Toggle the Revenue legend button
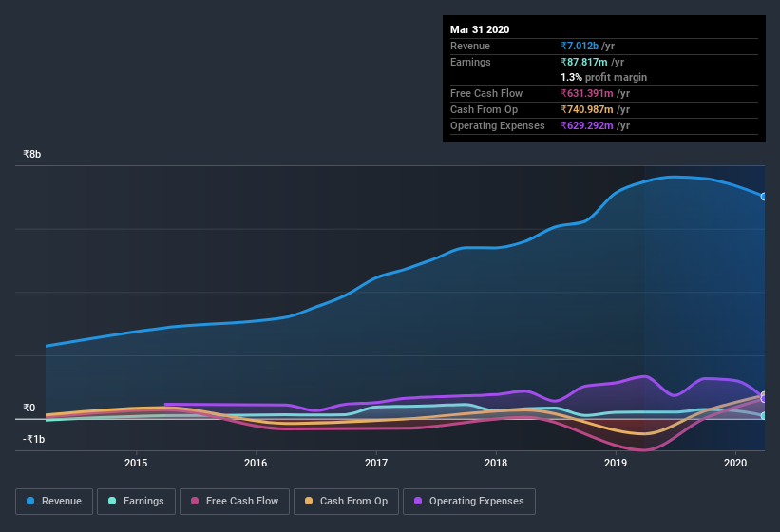 pos(54,502)
